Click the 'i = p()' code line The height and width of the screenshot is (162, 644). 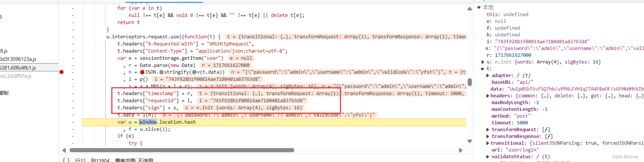click(x=135, y=79)
